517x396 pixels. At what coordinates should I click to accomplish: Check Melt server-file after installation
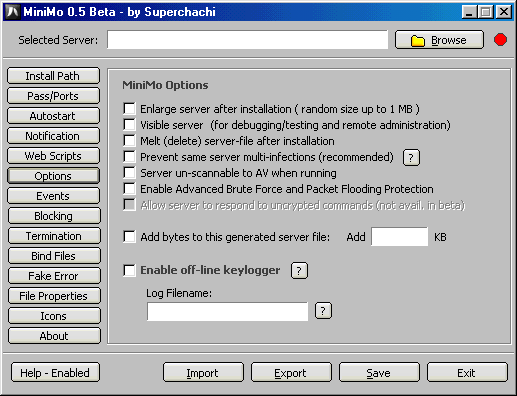click(129, 140)
